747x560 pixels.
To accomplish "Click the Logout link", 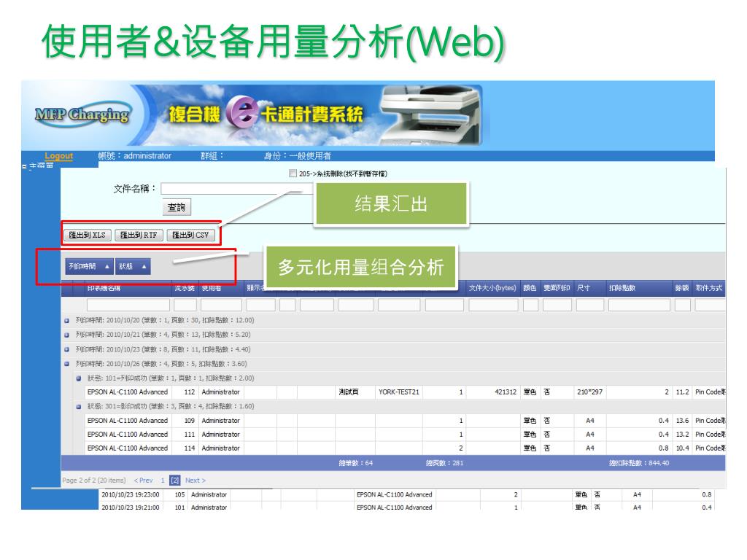I will coord(58,156).
